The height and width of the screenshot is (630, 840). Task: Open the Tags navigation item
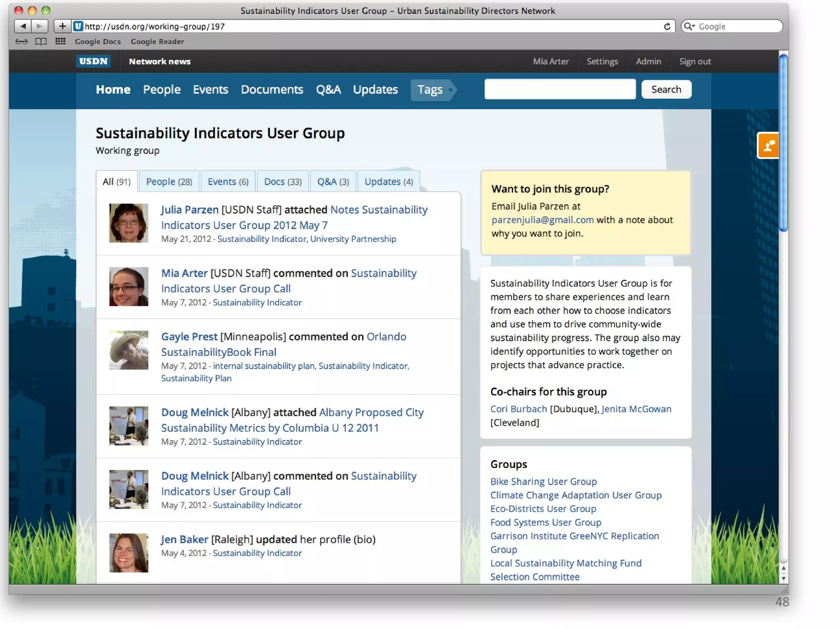(430, 90)
